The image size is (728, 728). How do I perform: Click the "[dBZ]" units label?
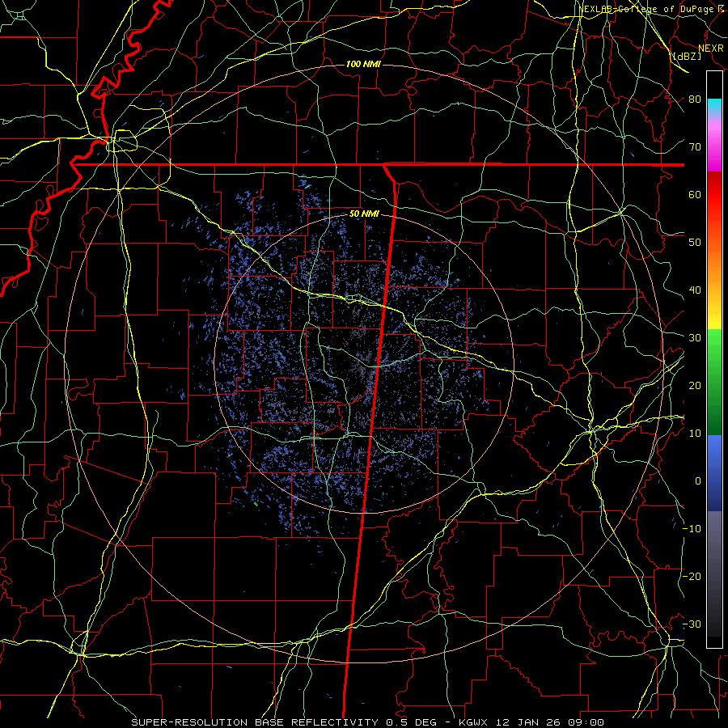tap(687, 56)
